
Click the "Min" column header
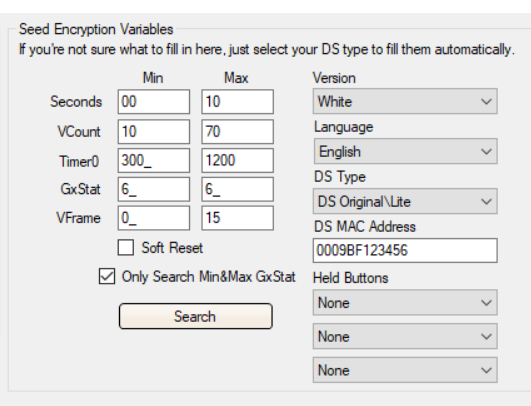[x=153, y=78]
